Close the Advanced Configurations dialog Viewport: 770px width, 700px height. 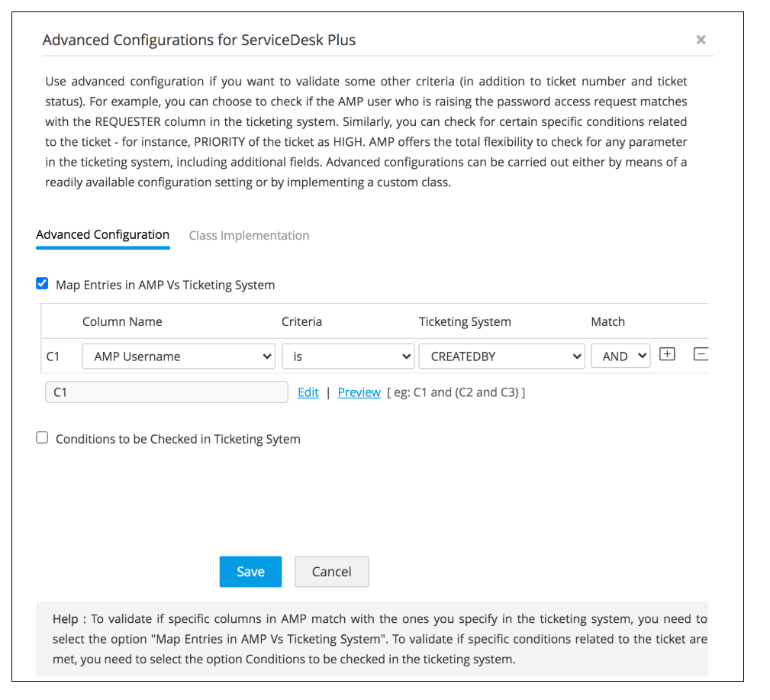701,40
